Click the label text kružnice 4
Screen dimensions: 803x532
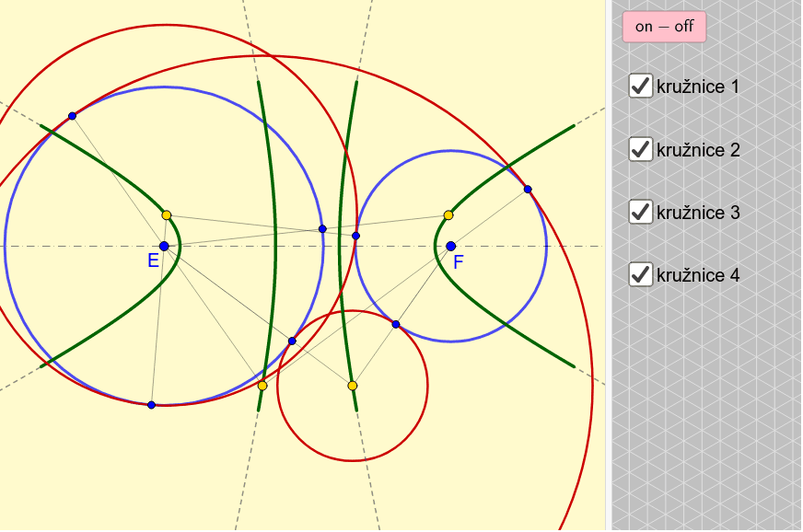(x=698, y=275)
